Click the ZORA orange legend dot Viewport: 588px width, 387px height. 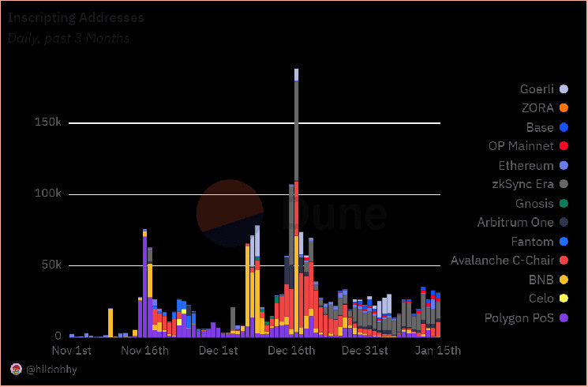[x=564, y=107]
